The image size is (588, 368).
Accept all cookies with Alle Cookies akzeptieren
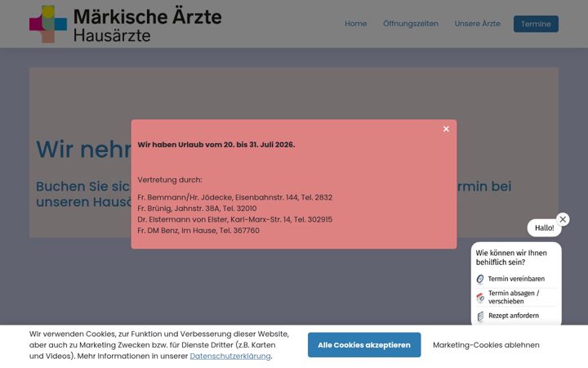point(364,345)
